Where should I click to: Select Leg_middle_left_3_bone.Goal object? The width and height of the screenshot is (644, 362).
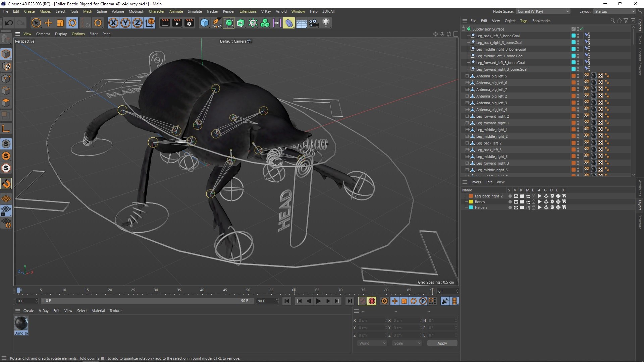click(x=499, y=56)
